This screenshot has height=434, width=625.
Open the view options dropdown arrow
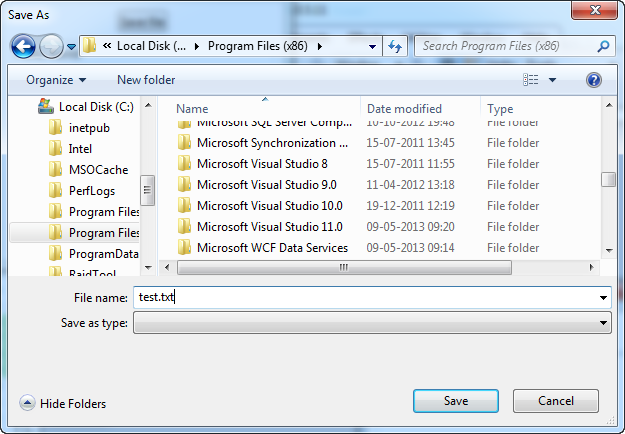553,80
